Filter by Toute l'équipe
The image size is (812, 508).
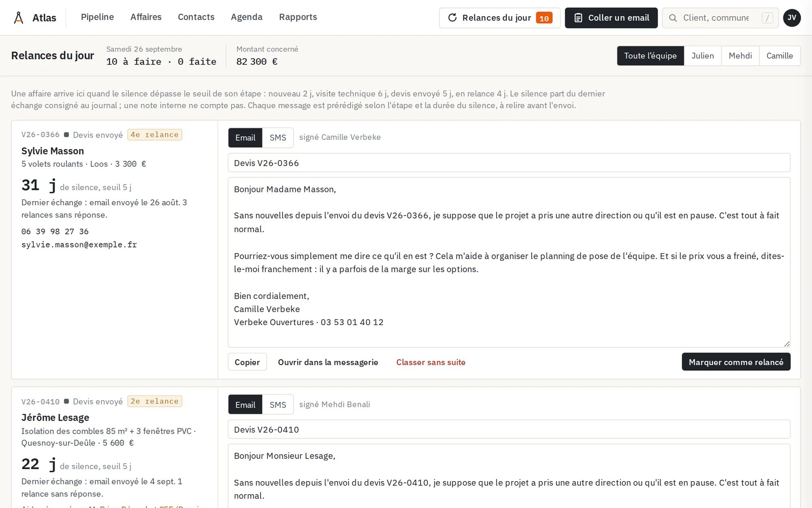click(650, 56)
